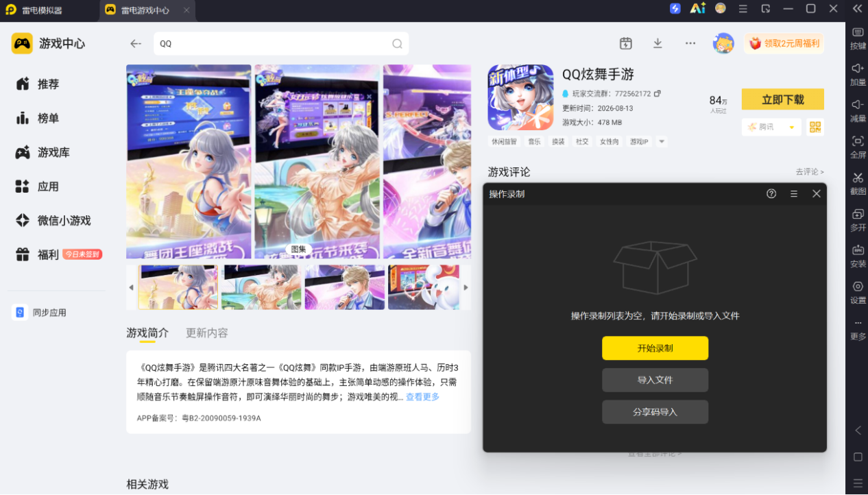
Task: Select the first thumbnail in gallery strip
Action: pos(178,287)
